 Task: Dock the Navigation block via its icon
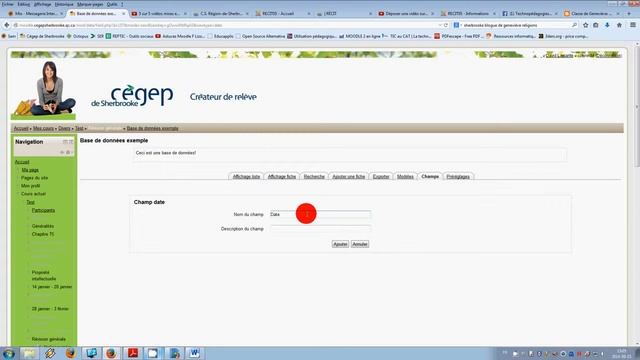[71, 142]
